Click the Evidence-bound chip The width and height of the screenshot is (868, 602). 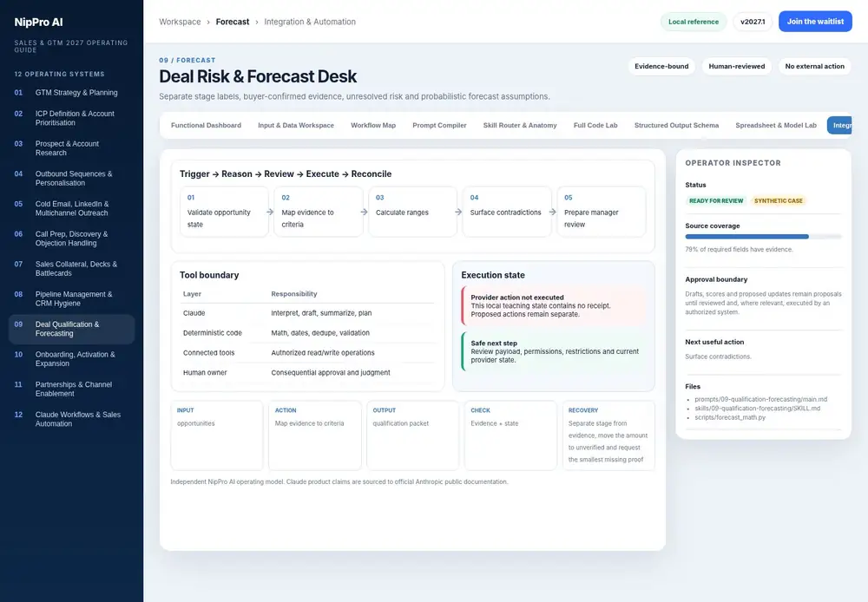[x=661, y=67]
